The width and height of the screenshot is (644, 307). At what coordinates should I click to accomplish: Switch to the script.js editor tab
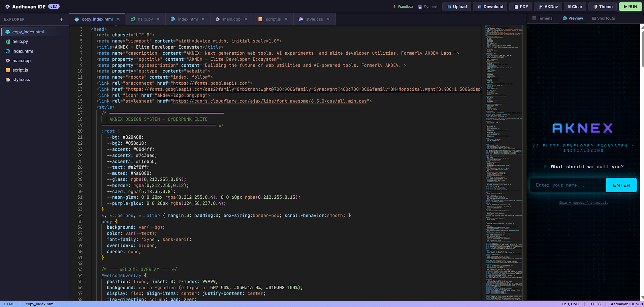pos(273,19)
